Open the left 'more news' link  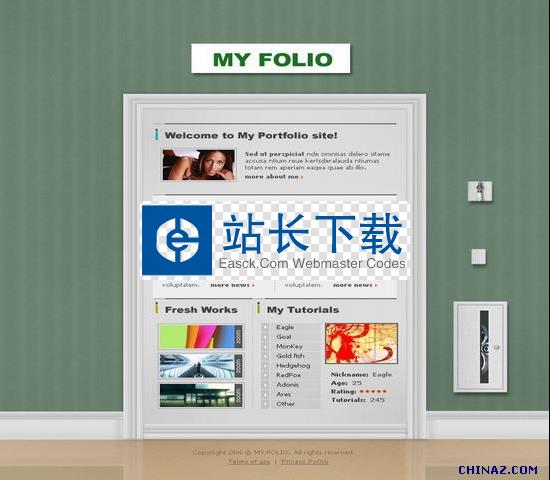pos(232,285)
